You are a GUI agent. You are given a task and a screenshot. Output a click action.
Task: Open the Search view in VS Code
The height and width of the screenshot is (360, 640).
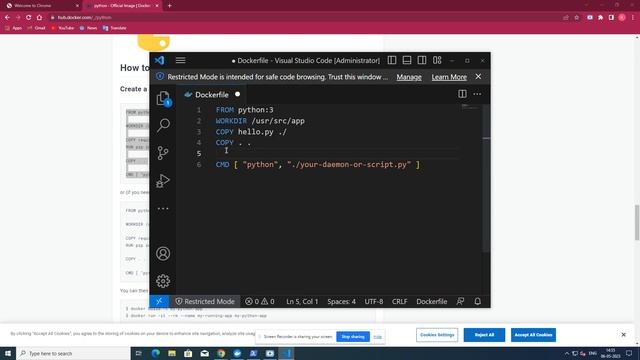163,125
